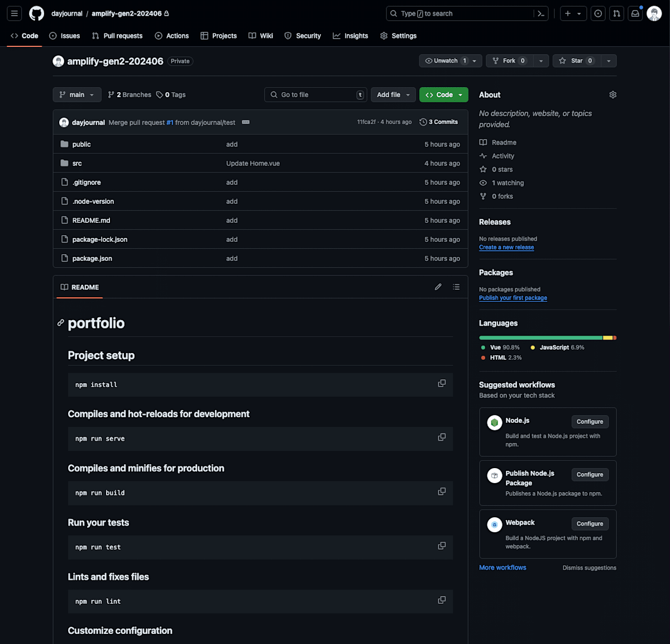The height and width of the screenshot is (644, 670).
Task: Click the Fork button
Action: click(x=510, y=61)
